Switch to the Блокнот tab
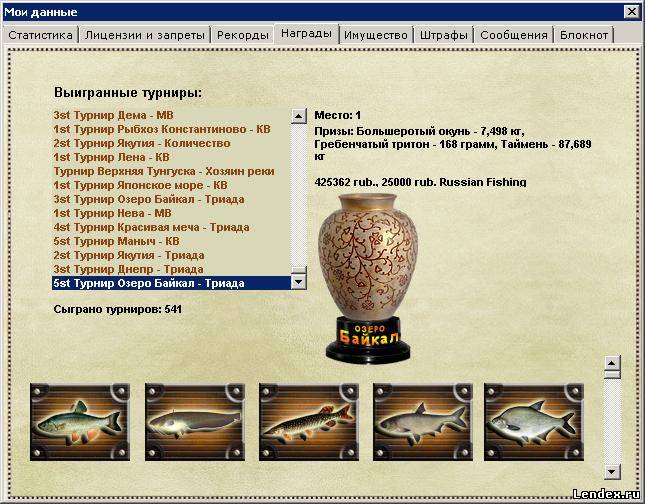 tap(584, 35)
